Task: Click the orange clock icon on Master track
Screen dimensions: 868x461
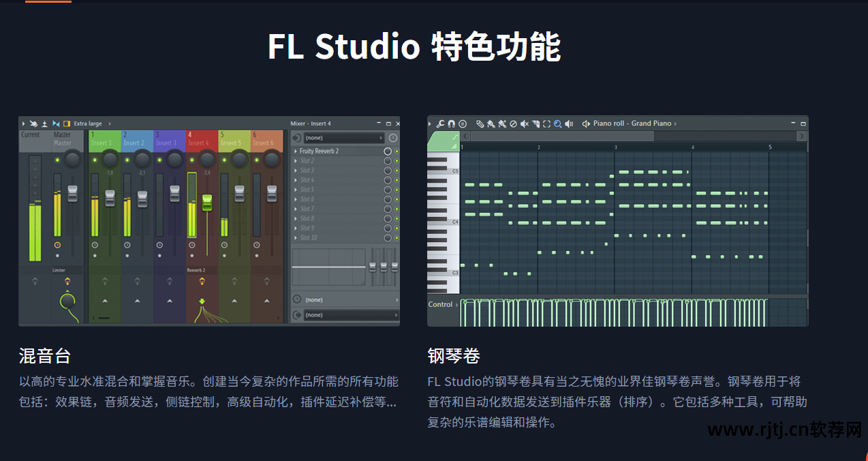Action: 57,245
